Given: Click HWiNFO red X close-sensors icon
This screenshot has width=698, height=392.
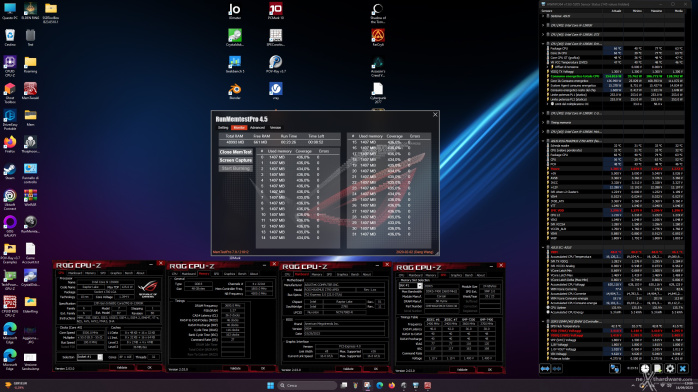Looking at the screenshot, I should point(683,368).
